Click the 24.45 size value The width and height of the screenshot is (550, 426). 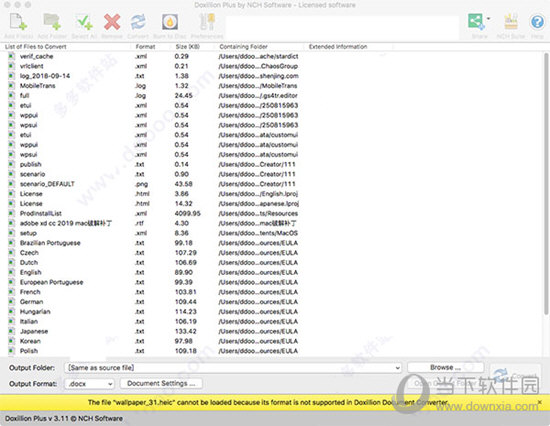(x=183, y=95)
